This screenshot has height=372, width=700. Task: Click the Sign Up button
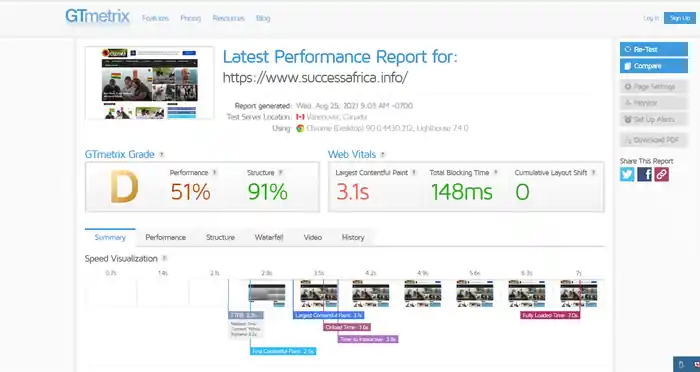[x=680, y=18]
